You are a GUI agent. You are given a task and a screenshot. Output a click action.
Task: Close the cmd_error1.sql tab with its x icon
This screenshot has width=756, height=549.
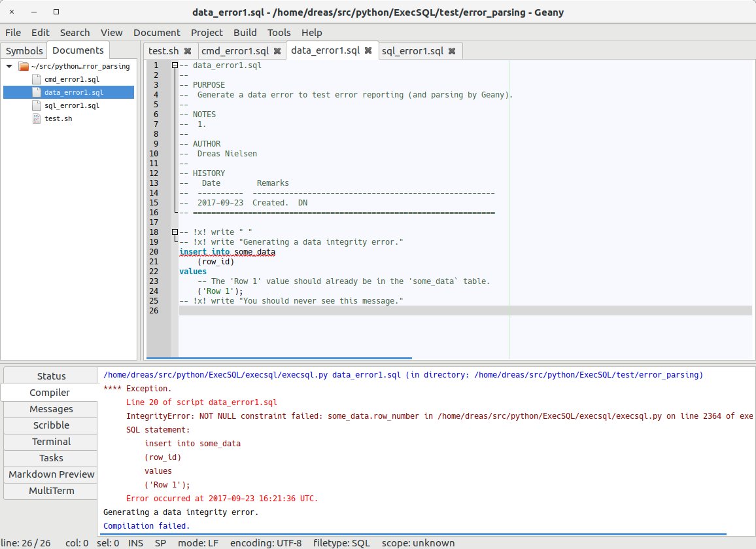277,50
